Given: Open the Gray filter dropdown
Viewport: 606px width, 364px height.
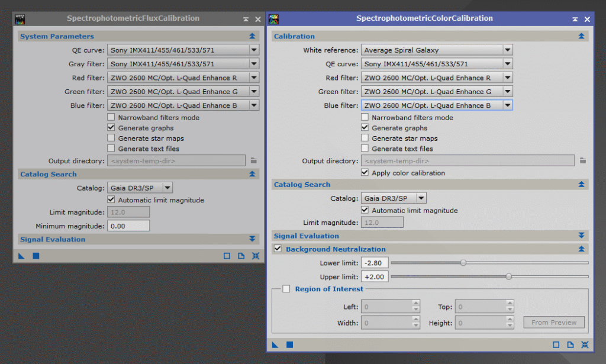Looking at the screenshot, I should pyautogui.click(x=183, y=64).
